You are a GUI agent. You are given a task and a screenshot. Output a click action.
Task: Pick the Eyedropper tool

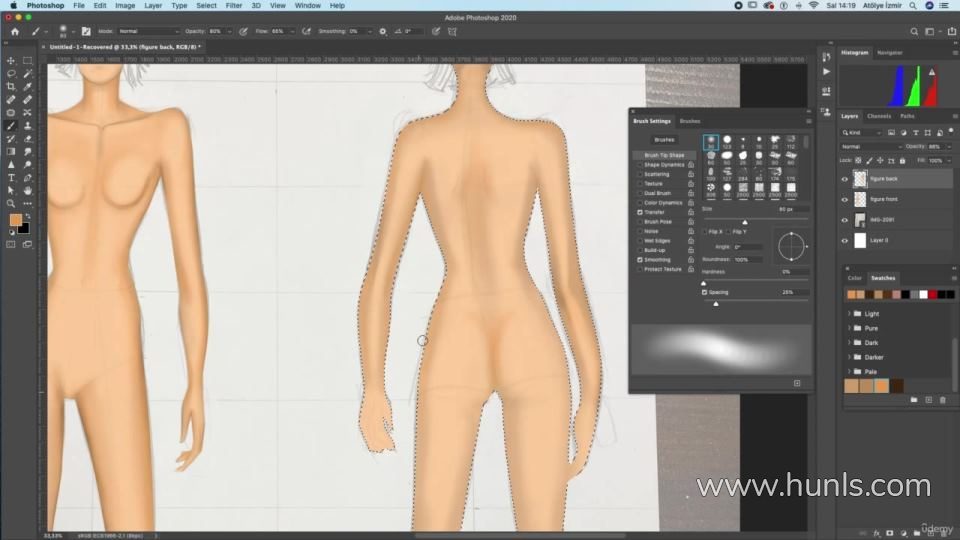click(27, 87)
